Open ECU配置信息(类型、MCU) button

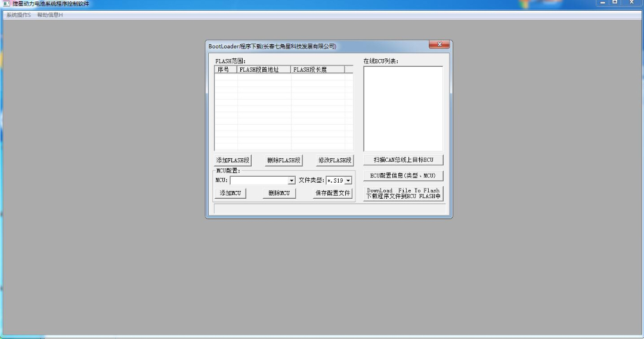pos(403,175)
